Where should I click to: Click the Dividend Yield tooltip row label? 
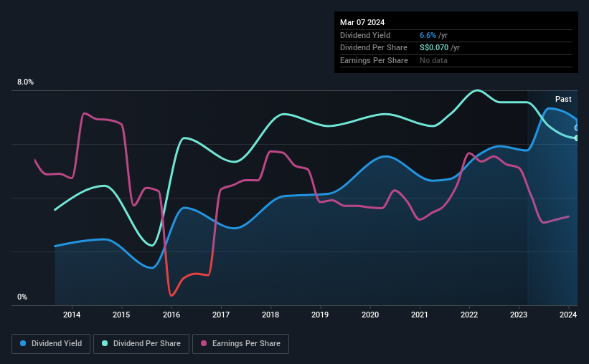click(365, 35)
